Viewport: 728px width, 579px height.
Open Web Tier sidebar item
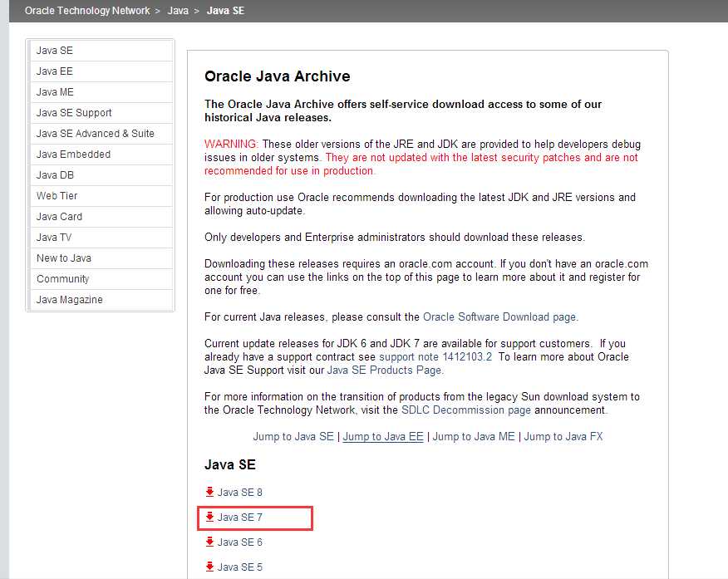pyautogui.click(x=101, y=196)
